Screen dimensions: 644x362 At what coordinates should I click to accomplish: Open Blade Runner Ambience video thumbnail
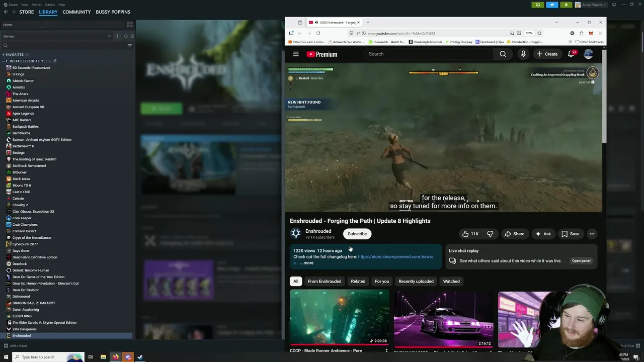(x=339, y=318)
